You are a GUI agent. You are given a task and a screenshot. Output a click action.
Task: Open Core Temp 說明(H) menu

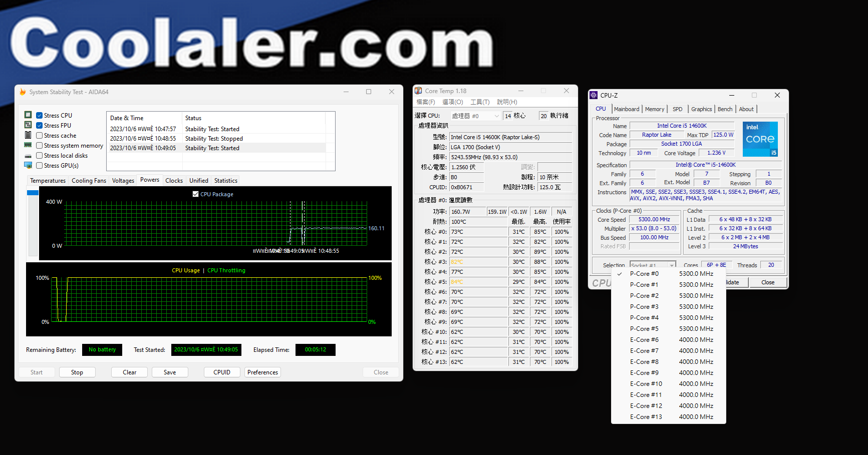coord(507,102)
